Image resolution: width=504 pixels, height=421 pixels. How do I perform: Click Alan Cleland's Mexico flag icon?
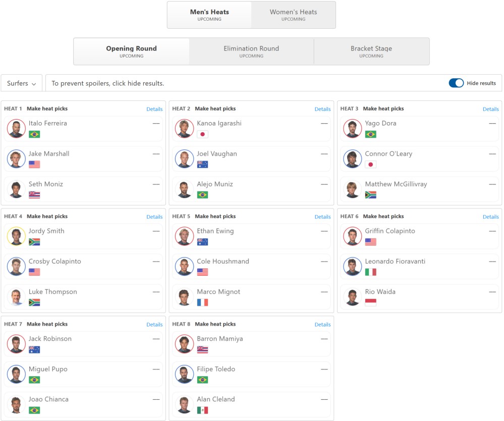pos(202,410)
